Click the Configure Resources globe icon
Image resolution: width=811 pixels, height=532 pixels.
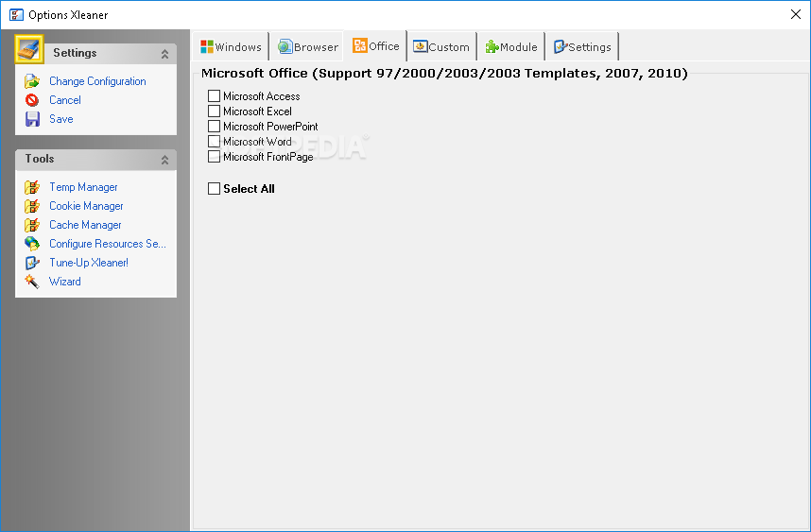coord(32,244)
